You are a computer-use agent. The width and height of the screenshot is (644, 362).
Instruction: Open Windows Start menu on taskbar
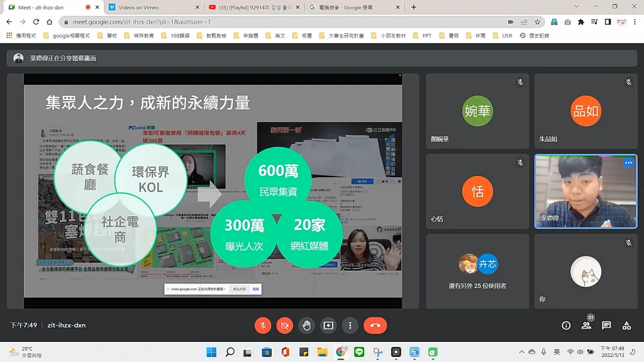point(211,352)
